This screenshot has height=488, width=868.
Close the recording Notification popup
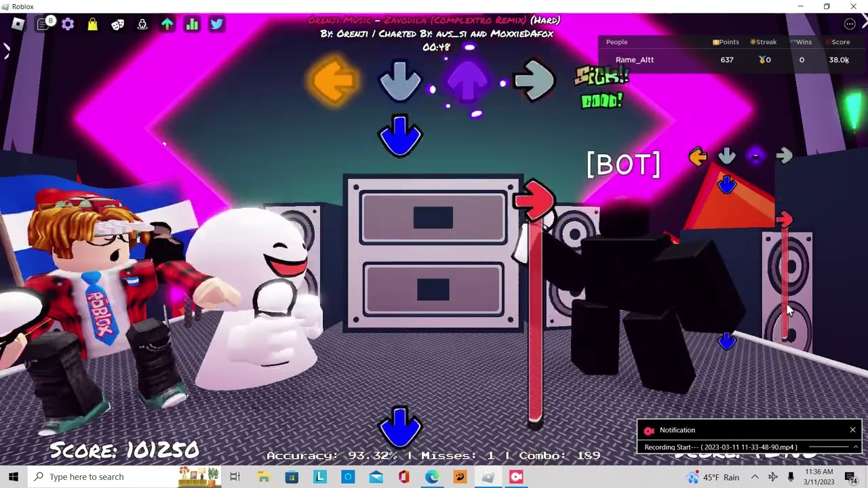tap(852, 430)
